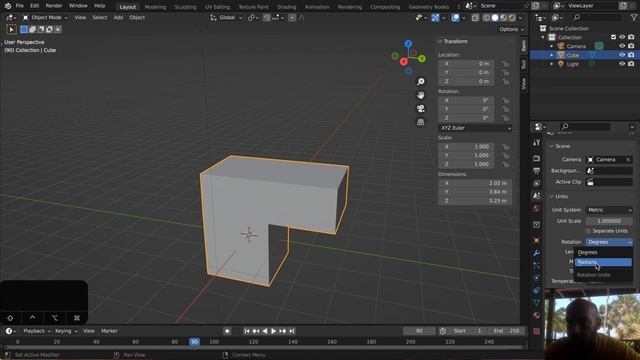Viewport: 640px width, 360px height.
Task: Play the animation forward
Action: click(273, 331)
